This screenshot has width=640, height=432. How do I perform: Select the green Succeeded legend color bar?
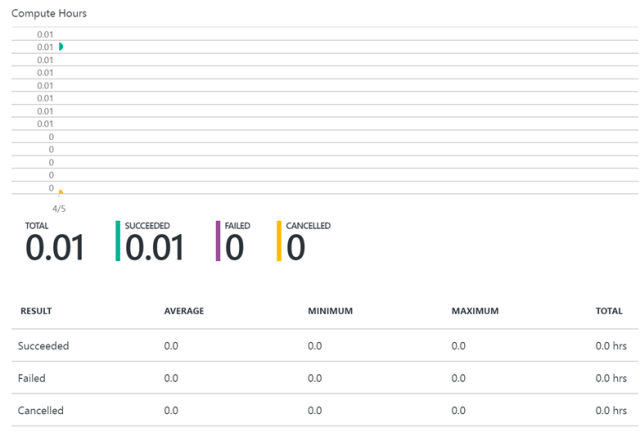[x=118, y=241]
